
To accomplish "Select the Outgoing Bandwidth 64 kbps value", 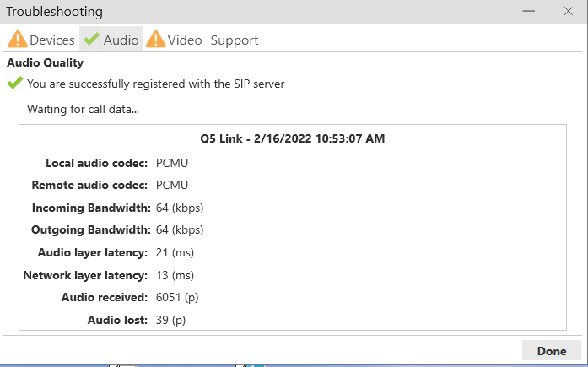I will tap(180, 229).
